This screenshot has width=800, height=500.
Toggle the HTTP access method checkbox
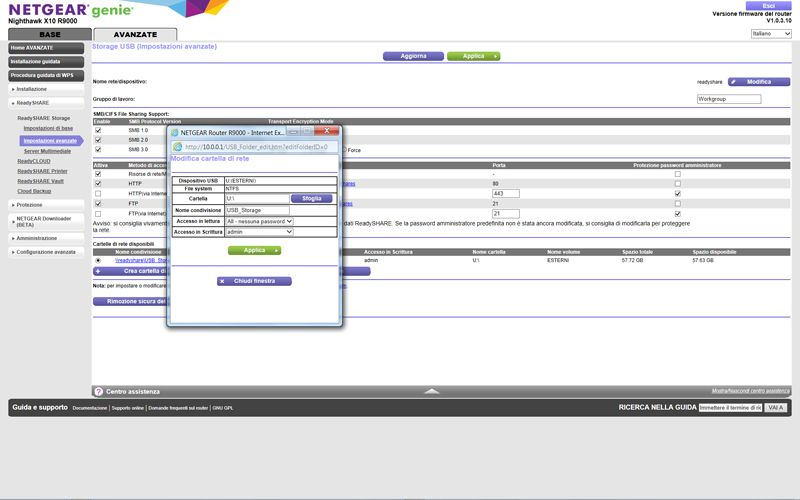click(98, 184)
